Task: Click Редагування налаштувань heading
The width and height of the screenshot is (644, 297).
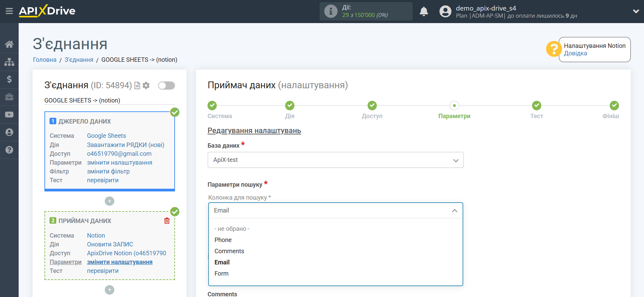Action: point(254,131)
